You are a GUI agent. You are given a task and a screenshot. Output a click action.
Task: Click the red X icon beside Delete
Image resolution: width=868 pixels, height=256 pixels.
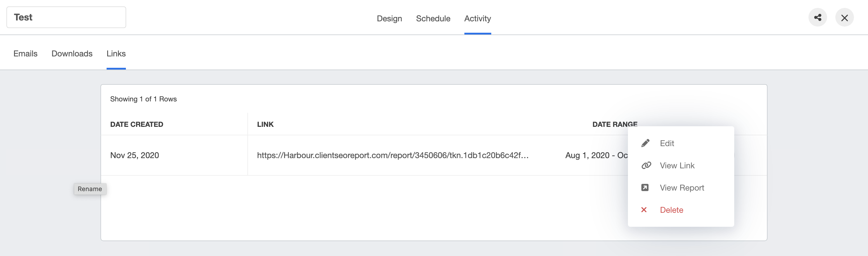(x=644, y=210)
